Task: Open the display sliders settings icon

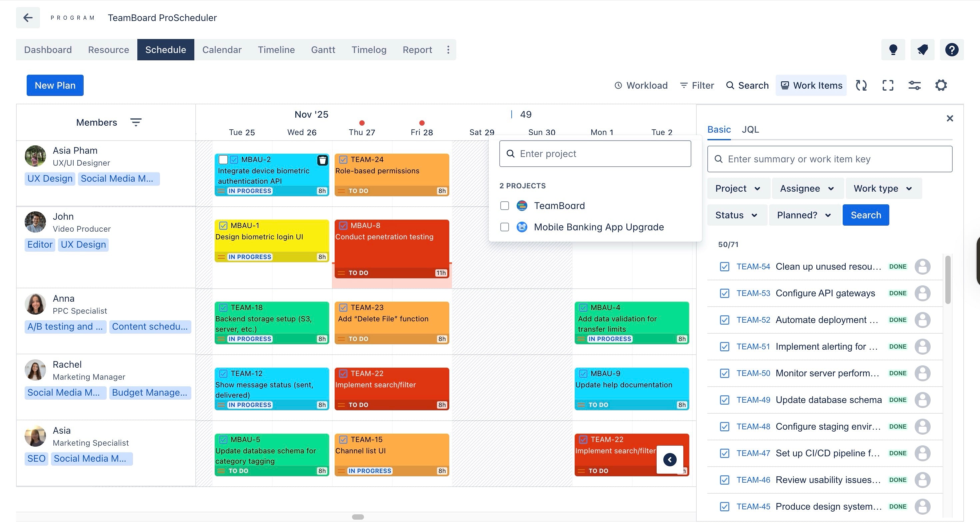Action: (914, 85)
